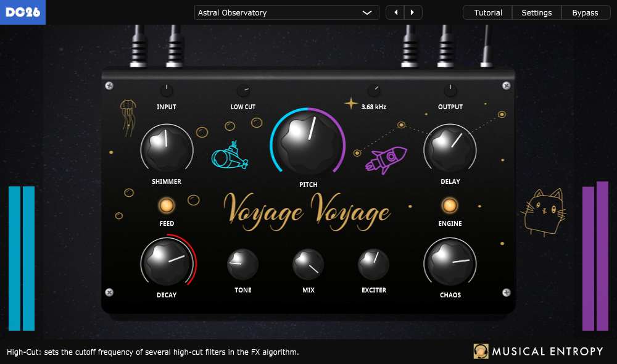Click the gold cat doodle
This screenshot has height=364, width=617.
(x=544, y=212)
